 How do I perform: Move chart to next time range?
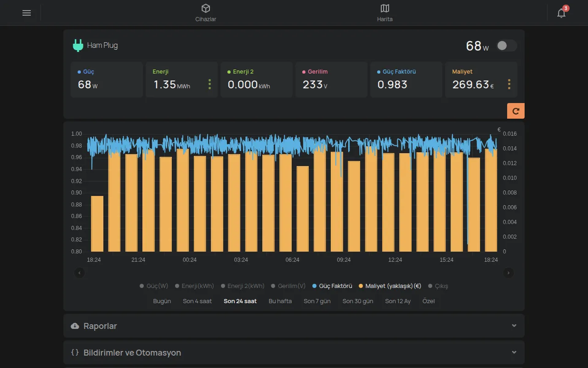pos(509,273)
